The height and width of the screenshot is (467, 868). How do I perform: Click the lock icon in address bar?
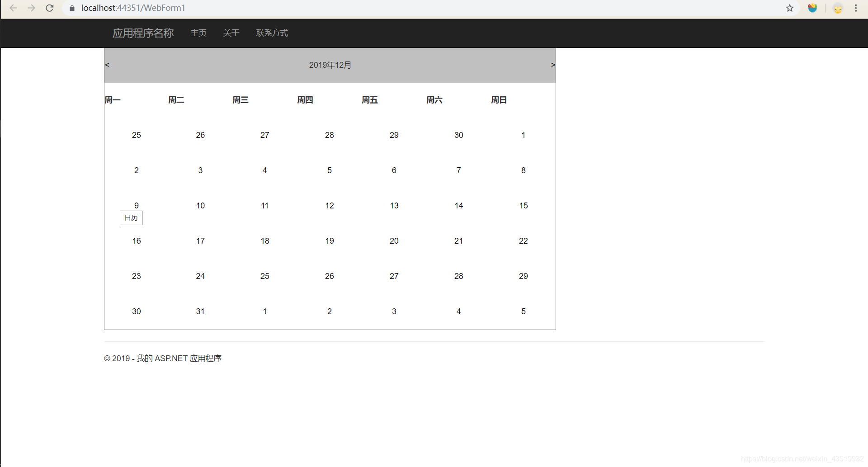pos(72,8)
